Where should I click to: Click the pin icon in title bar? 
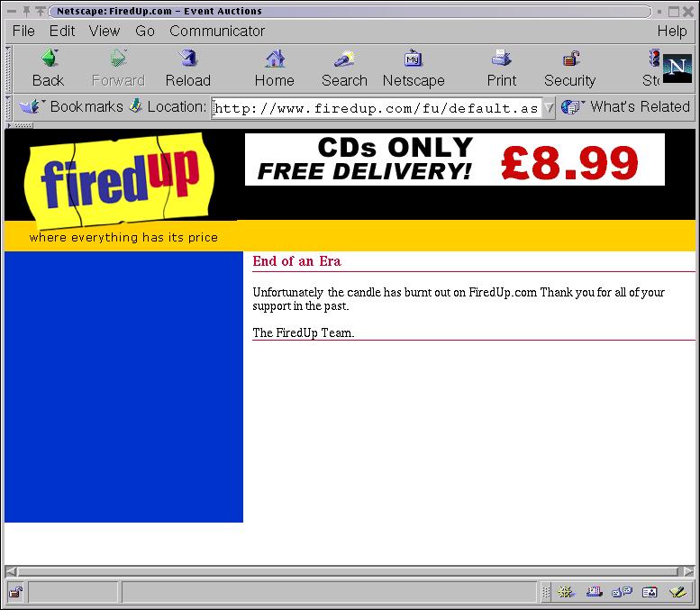pos(27,11)
